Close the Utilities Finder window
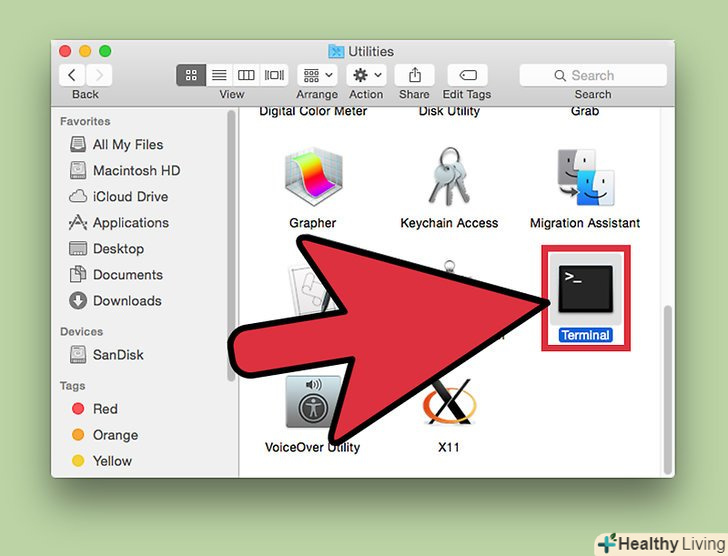The width and height of the screenshot is (728, 556). pos(65,51)
